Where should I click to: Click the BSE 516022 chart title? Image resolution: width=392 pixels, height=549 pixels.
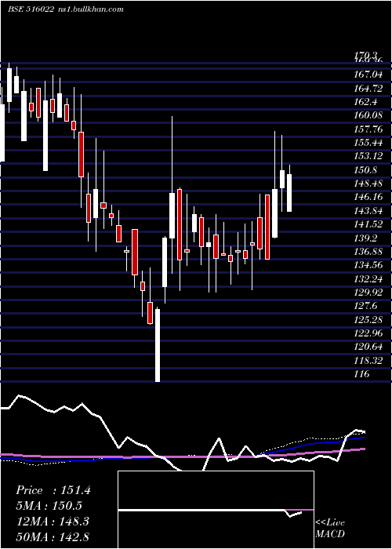tap(31, 9)
